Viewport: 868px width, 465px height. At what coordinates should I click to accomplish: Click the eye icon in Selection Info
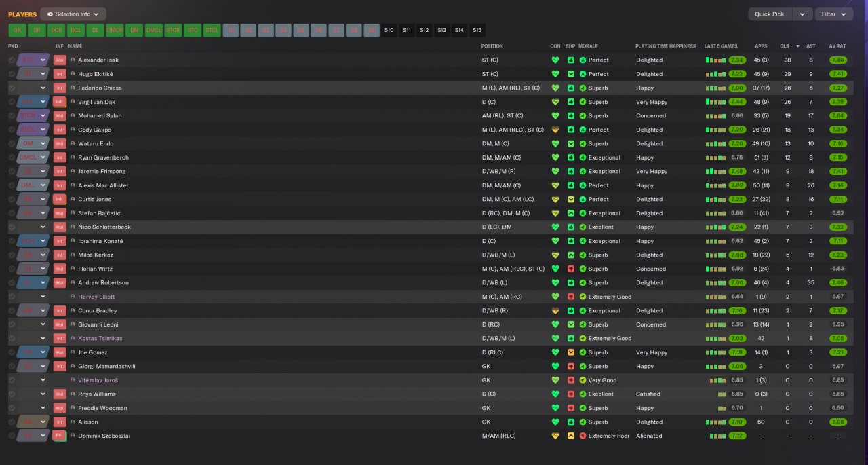pos(50,14)
